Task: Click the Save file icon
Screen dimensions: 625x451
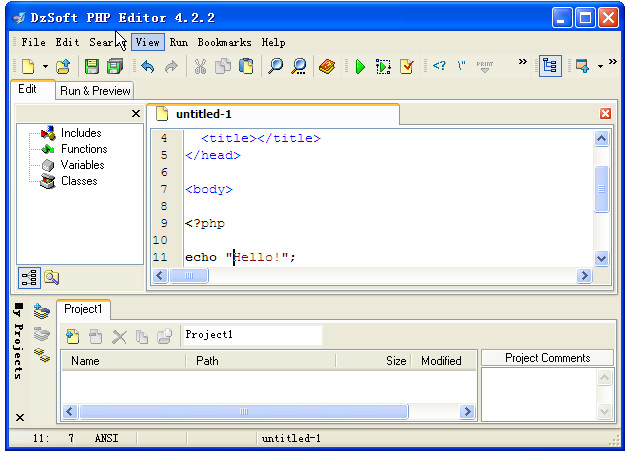Action: pos(92,67)
